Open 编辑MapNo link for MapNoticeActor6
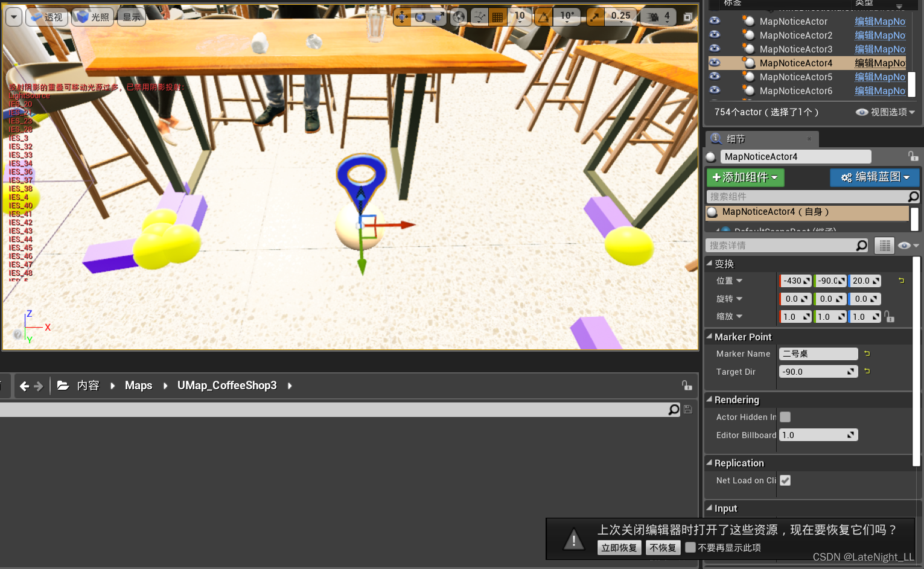This screenshot has width=924, height=569. point(880,91)
